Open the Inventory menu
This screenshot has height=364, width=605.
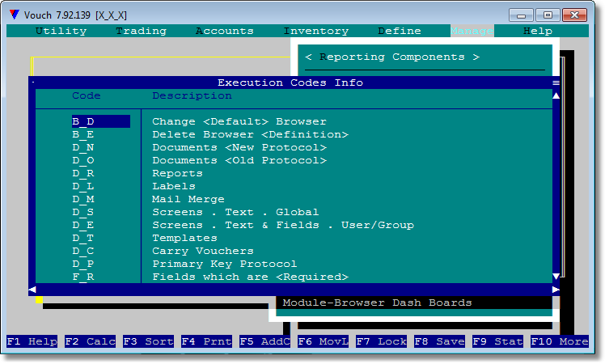pyautogui.click(x=316, y=31)
